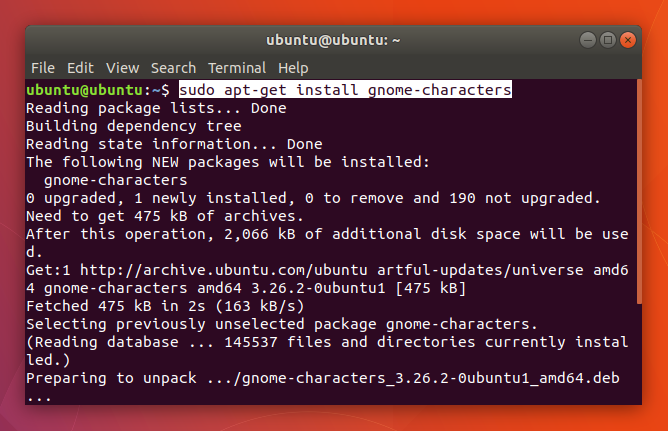This screenshot has height=431, width=668.
Task: Open the View menu
Action: [122, 68]
